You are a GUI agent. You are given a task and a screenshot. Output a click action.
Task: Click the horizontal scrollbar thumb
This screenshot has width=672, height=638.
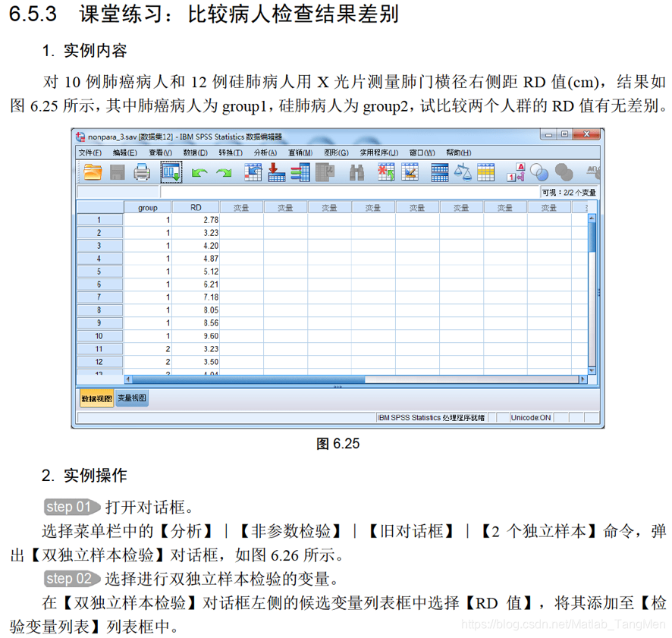point(248,379)
